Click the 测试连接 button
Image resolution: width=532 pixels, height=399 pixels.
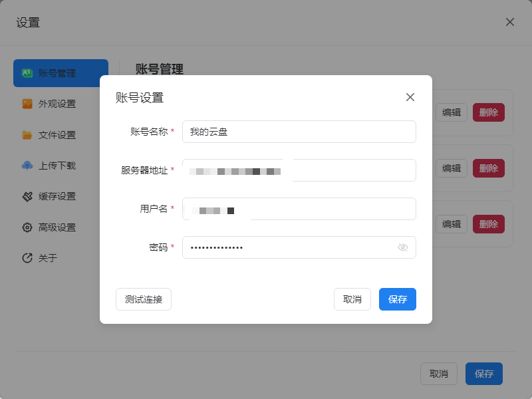144,299
